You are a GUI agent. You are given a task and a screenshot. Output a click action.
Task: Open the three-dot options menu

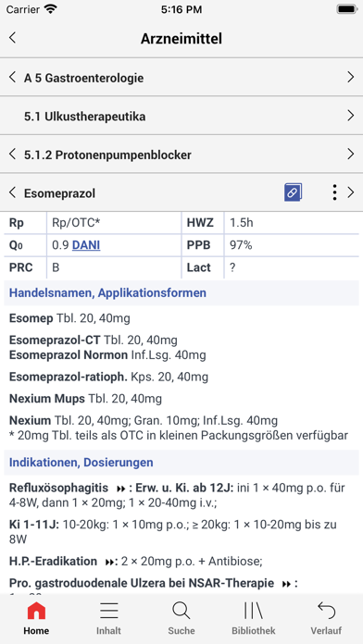pyautogui.click(x=334, y=192)
